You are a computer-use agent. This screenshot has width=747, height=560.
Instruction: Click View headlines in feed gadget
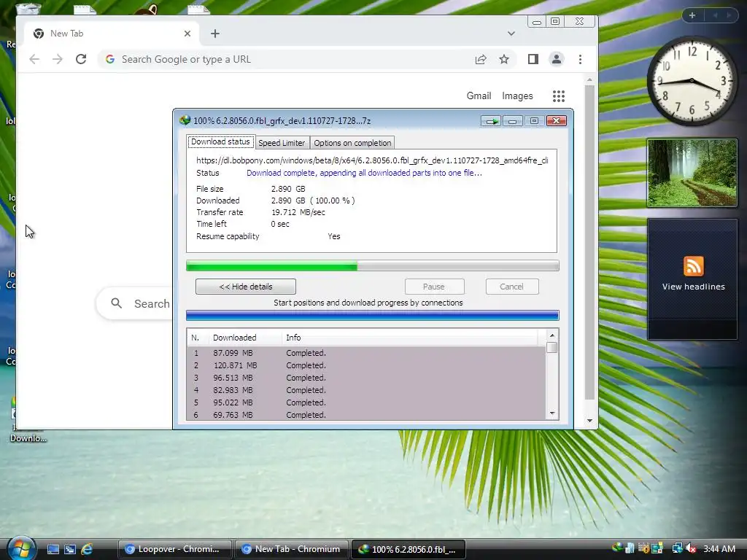[693, 287]
